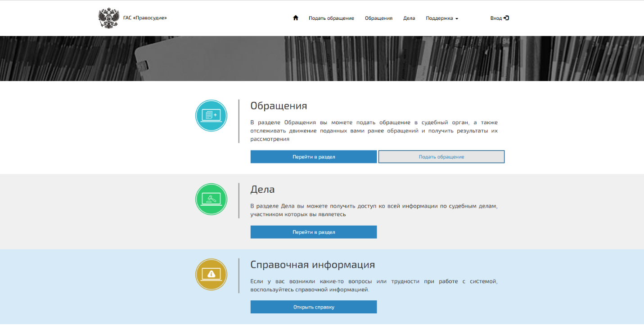
Task: Click the green Дела gavel icon
Action: pos(211,199)
